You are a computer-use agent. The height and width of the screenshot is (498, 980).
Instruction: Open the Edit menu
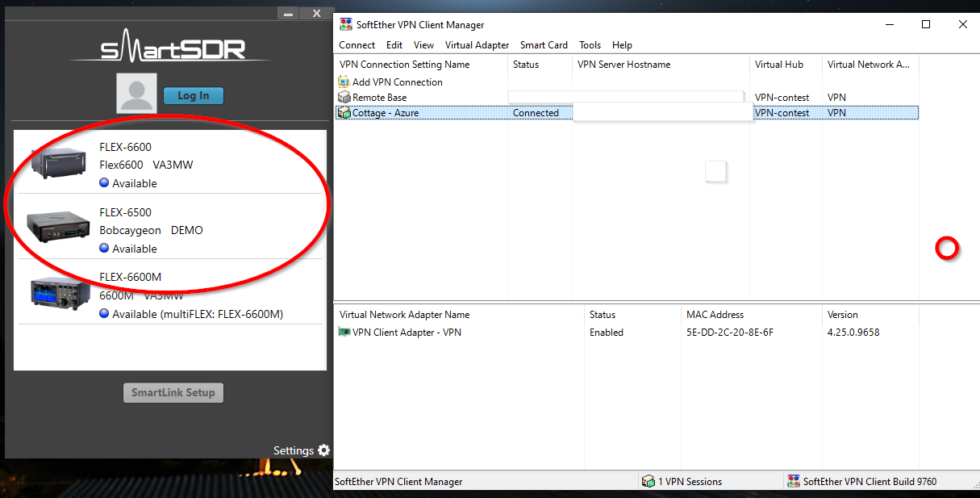(394, 45)
